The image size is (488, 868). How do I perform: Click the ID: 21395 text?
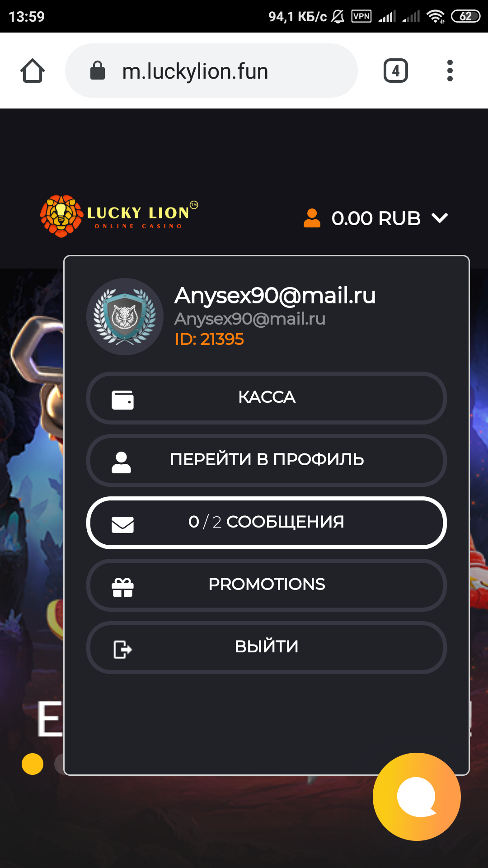209,339
